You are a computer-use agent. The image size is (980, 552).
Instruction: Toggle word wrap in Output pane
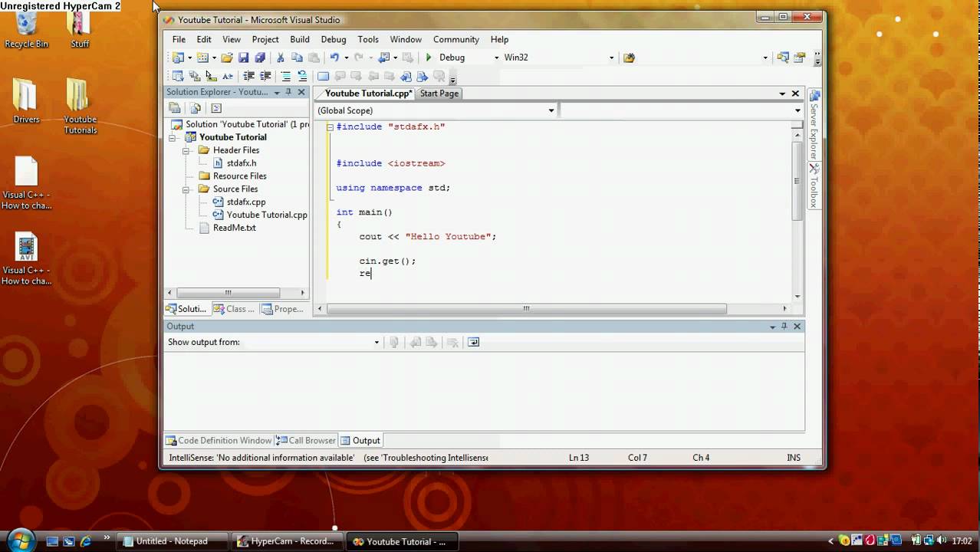pos(473,342)
